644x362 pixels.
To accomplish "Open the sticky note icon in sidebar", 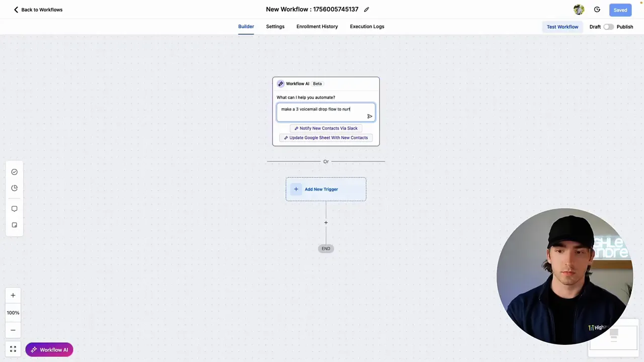I will (x=14, y=225).
